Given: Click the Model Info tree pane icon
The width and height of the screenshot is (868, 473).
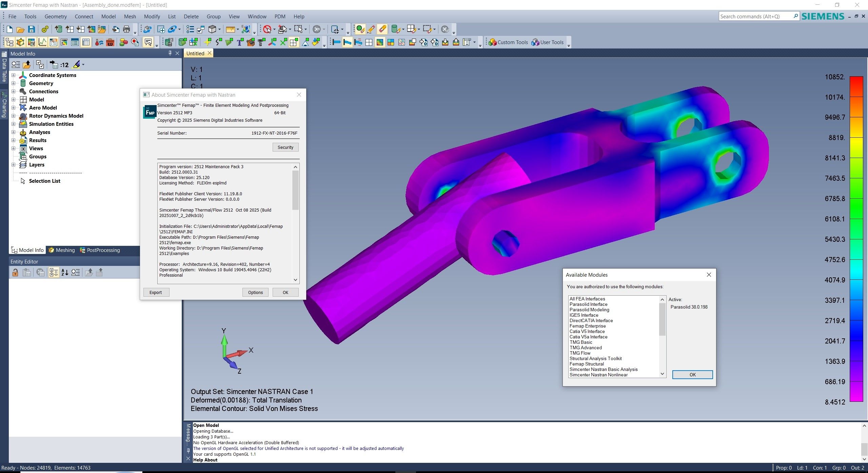Looking at the screenshot, I should point(9,42).
